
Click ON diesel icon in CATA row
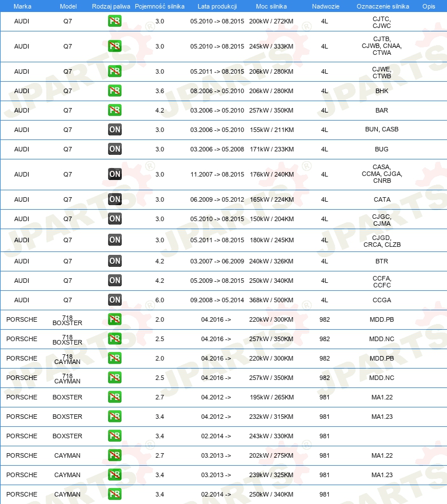(x=114, y=199)
